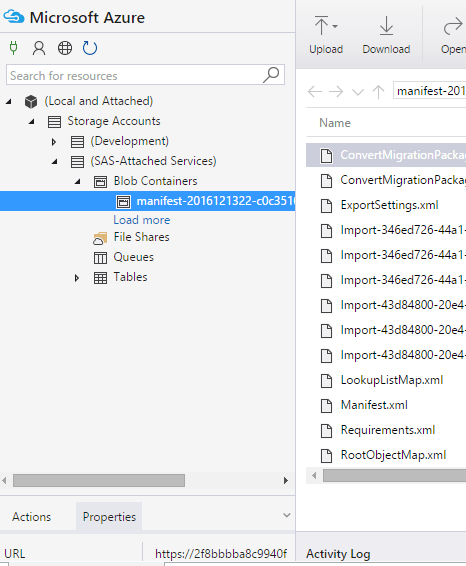Click the Manifest.xml file icon
This screenshot has height=566, width=466.
pyautogui.click(x=326, y=406)
